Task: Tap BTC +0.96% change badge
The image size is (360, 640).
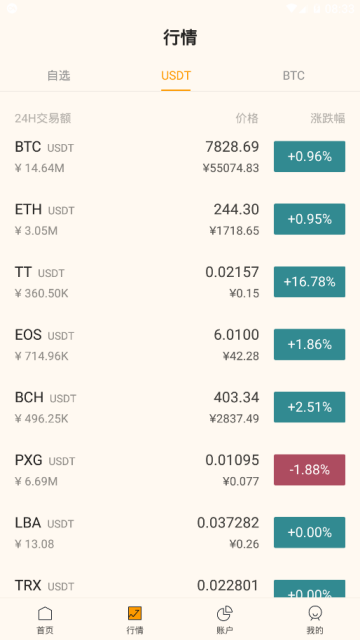Action: [x=309, y=156]
